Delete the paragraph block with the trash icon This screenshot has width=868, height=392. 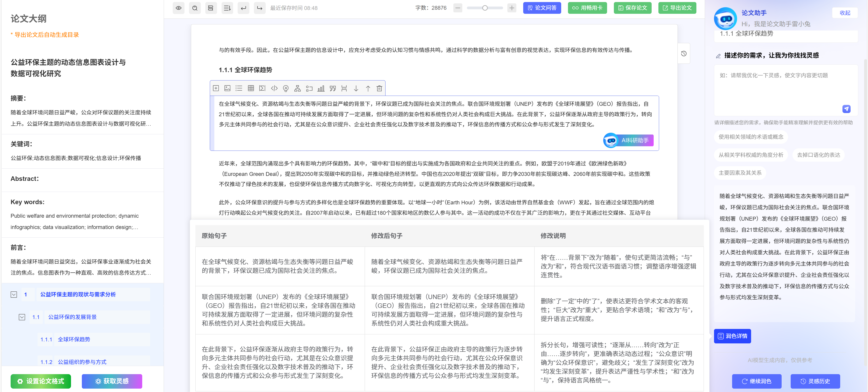coord(379,88)
